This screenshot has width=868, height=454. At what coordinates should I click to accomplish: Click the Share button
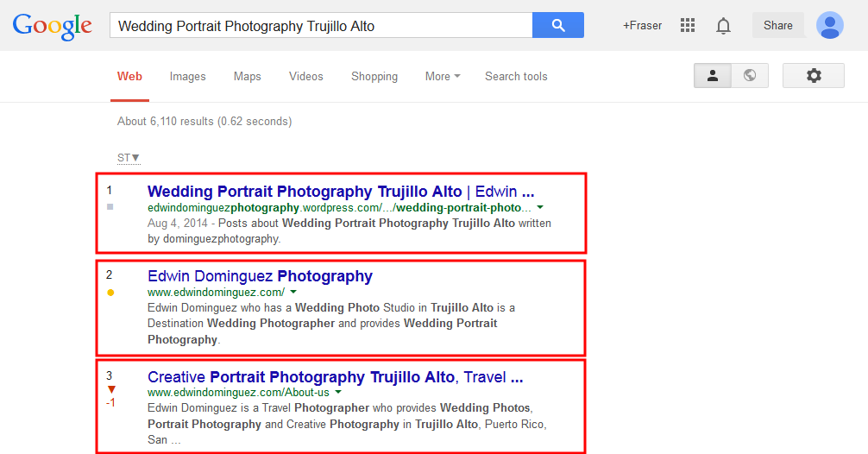point(777,26)
